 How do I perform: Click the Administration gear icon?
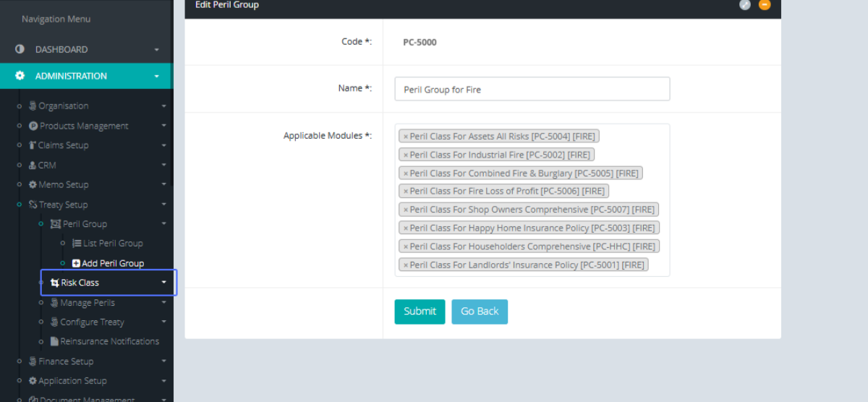pyautogui.click(x=20, y=76)
